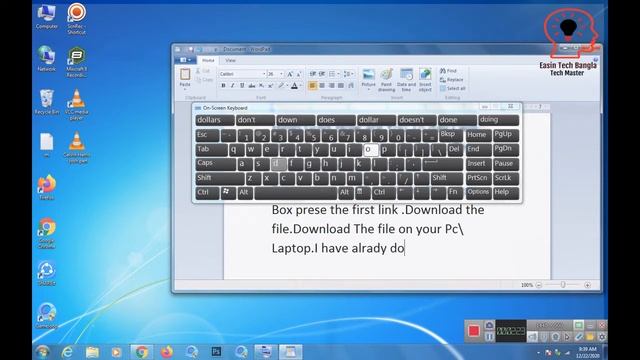
Task: Toggle Underline formatting in WordPad
Action: 242,86
